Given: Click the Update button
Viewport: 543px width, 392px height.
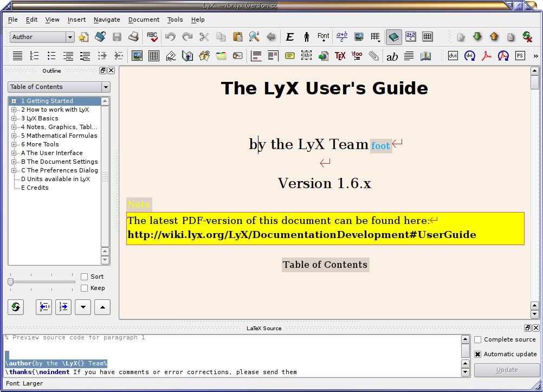Looking at the screenshot, I should click(507, 370).
